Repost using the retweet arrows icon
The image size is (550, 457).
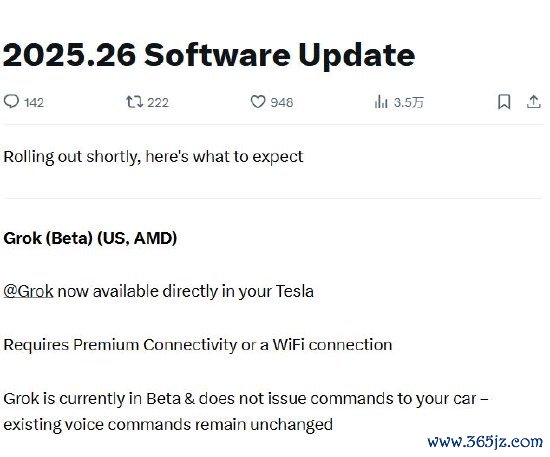(x=134, y=102)
